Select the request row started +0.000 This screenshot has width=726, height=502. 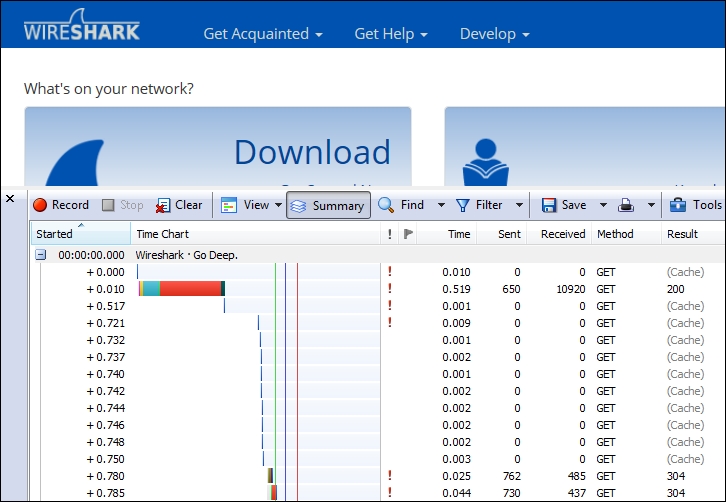pos(378,272)
